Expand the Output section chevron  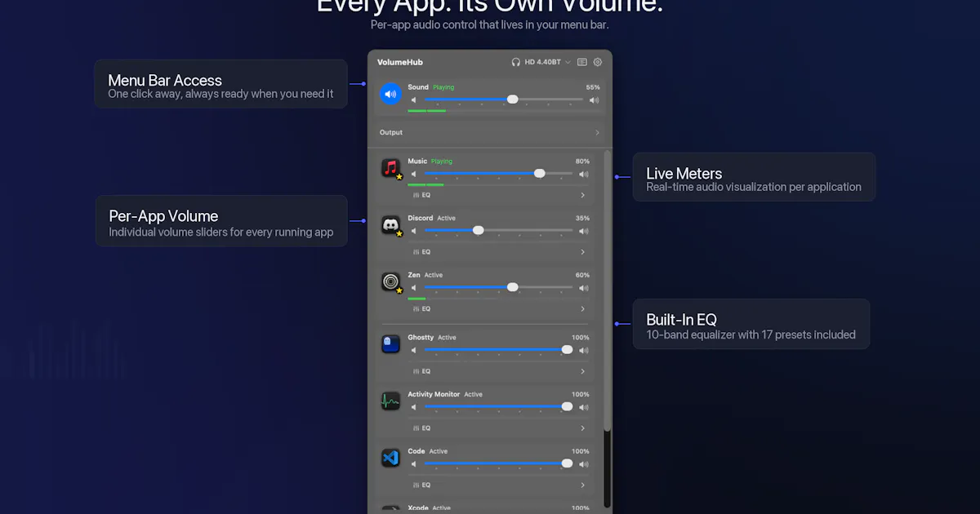point(597,132)
